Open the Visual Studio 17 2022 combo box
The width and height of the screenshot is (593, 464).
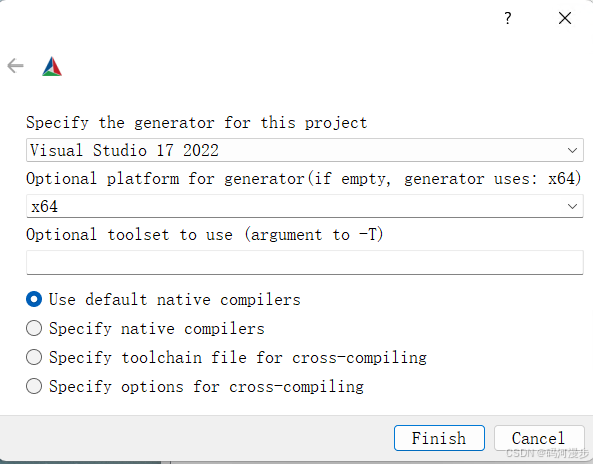coord(304,150)
